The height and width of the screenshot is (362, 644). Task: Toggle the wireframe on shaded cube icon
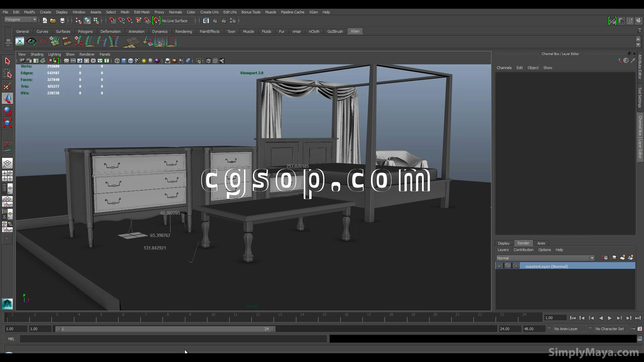pos(130,61)
